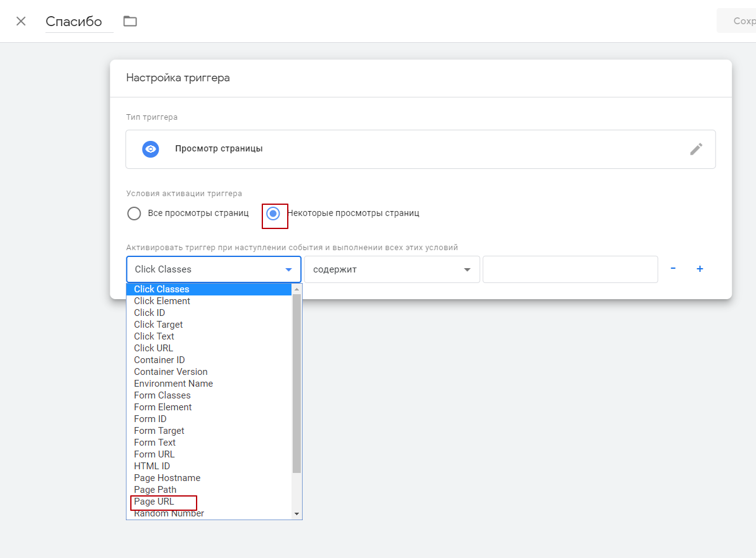
Task: Click the blue eye Просмотр страницы icon
Action: tap(151, 149)
